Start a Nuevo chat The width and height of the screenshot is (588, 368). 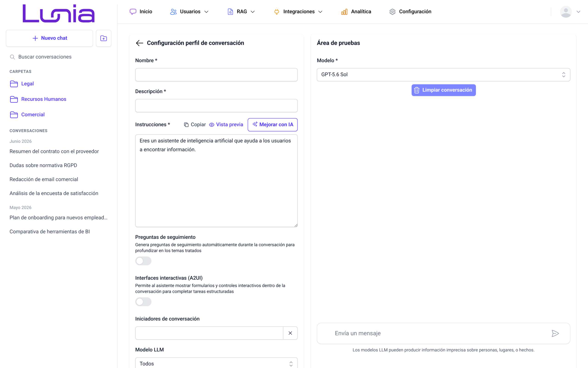tap(50, 38)
